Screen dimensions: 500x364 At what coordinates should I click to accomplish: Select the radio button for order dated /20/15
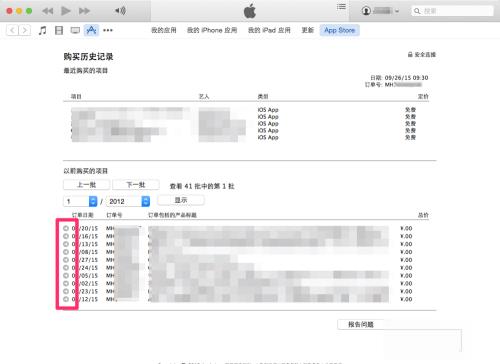tap(66, 228)
